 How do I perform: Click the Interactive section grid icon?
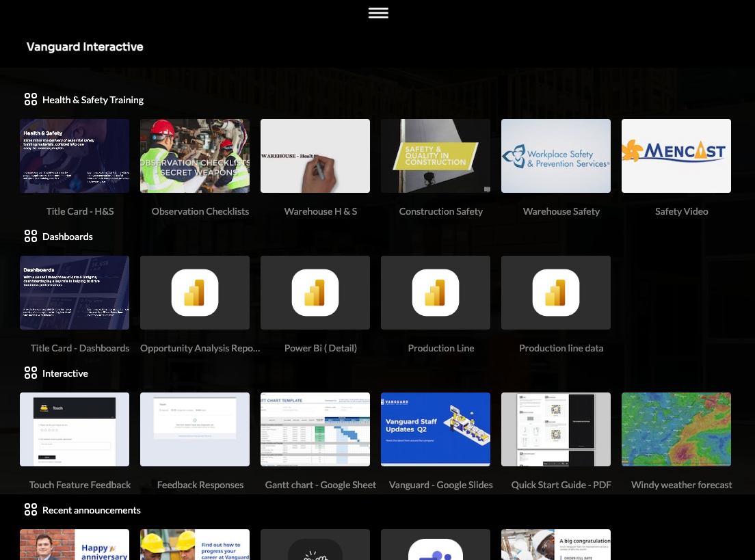31,373
